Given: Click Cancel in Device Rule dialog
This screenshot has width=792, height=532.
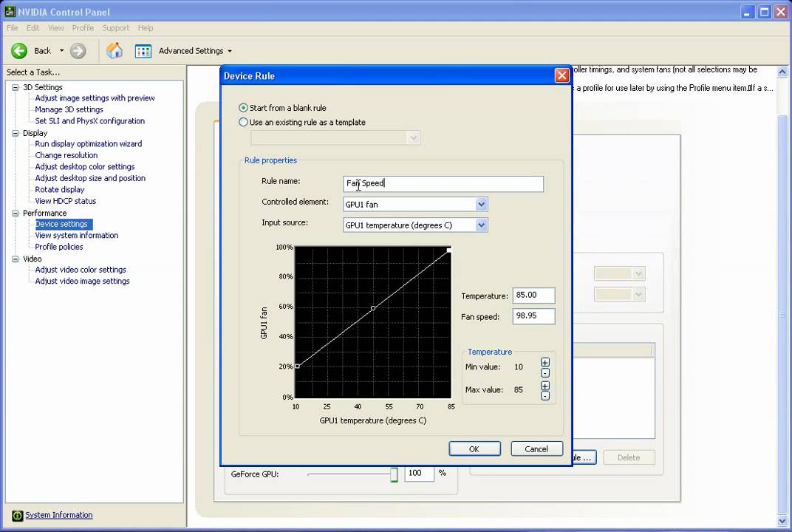Looking at the screenshot, I should [x=536, y=449].
